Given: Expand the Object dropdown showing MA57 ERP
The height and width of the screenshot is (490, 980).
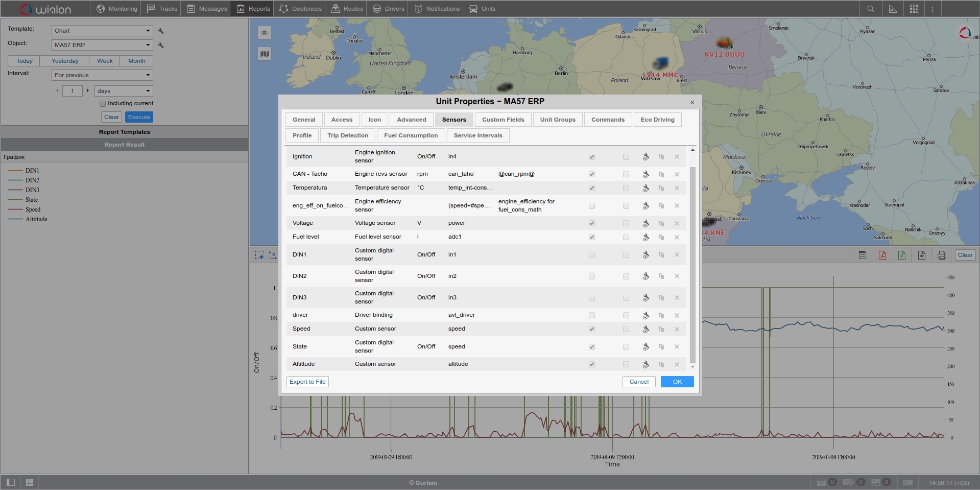Looking at the screenshot, I should click(x=102, y=45).
